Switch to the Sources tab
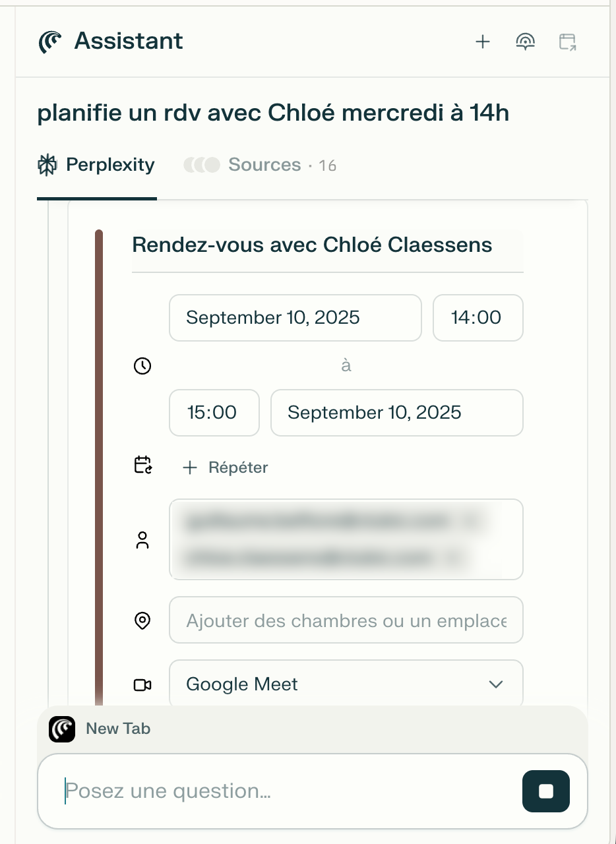Screen dimensions: 616x844 [x=261, y=165]
